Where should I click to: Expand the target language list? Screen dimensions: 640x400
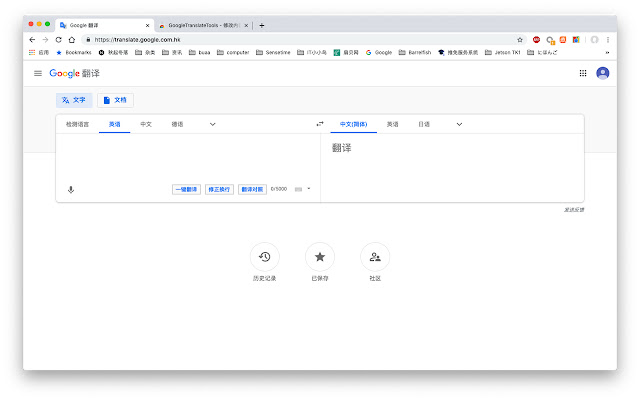pyautogui.click(x=459, y=124)
